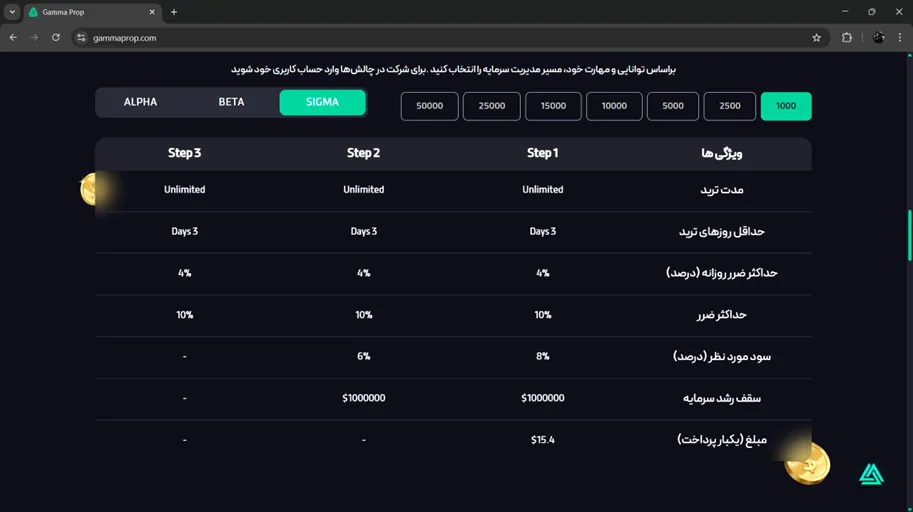Viewport: 913px width, 512px height.
Task: Go back to the previous page
Action: [13, 38]
